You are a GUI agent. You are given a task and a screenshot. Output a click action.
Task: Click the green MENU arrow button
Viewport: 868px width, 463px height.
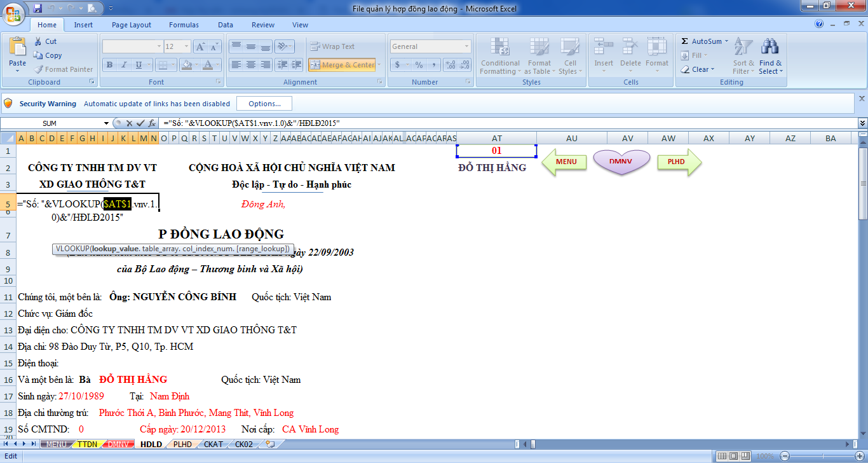click(x=565, y=162)
